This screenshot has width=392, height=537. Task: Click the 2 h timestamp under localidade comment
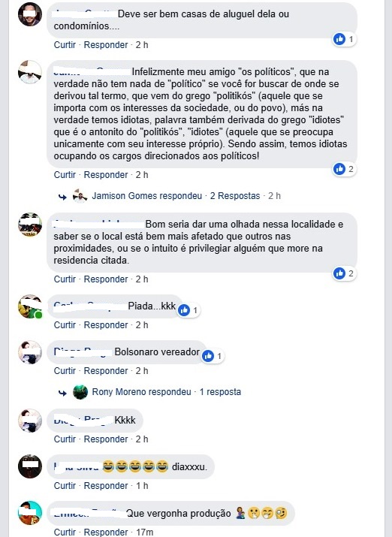click(x=142, y=279)
